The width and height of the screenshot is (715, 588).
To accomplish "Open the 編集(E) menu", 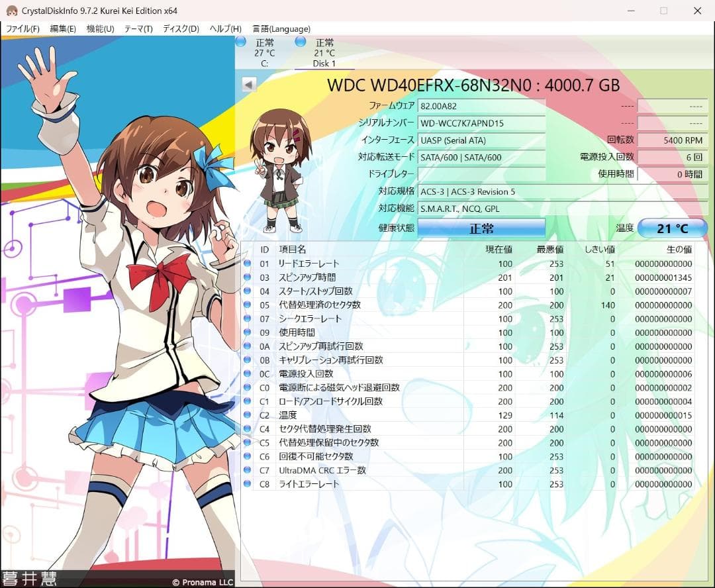I will [62, 28].
